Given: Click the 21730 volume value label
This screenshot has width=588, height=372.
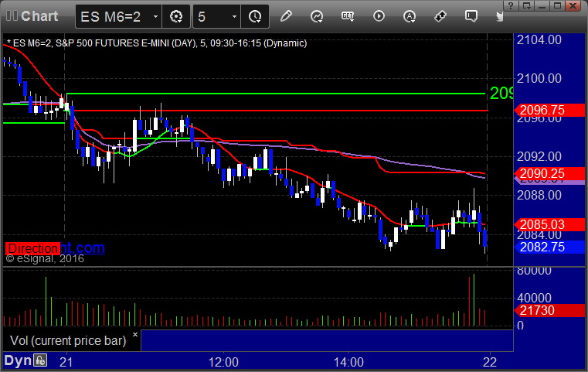Looking at the screenshot, I should click(x=549, y=310).
